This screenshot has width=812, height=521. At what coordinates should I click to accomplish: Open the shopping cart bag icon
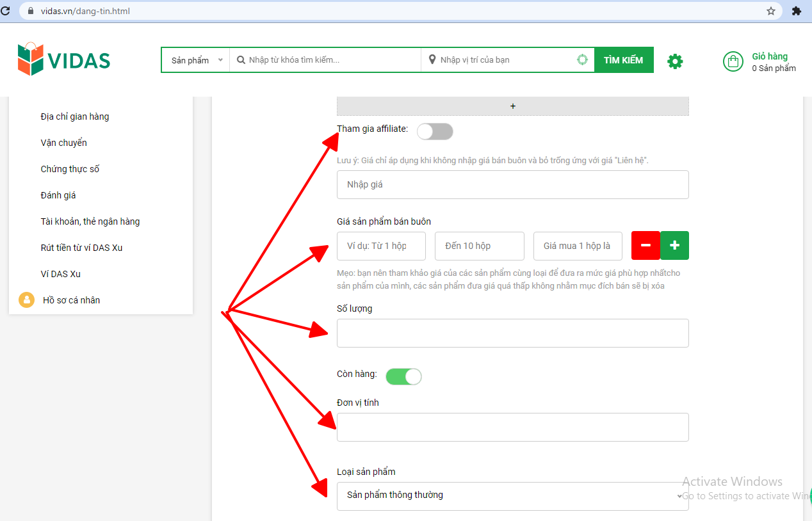(733, 61)
